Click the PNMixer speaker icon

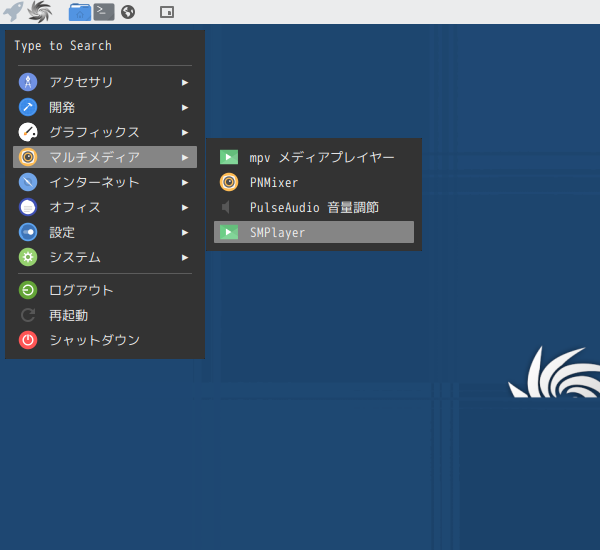pos(229,182)
